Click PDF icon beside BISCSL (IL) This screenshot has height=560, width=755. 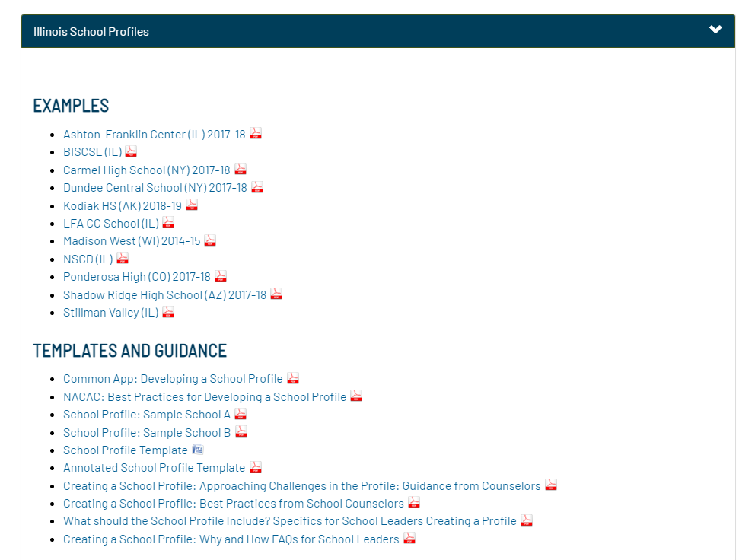coord(131,151)
